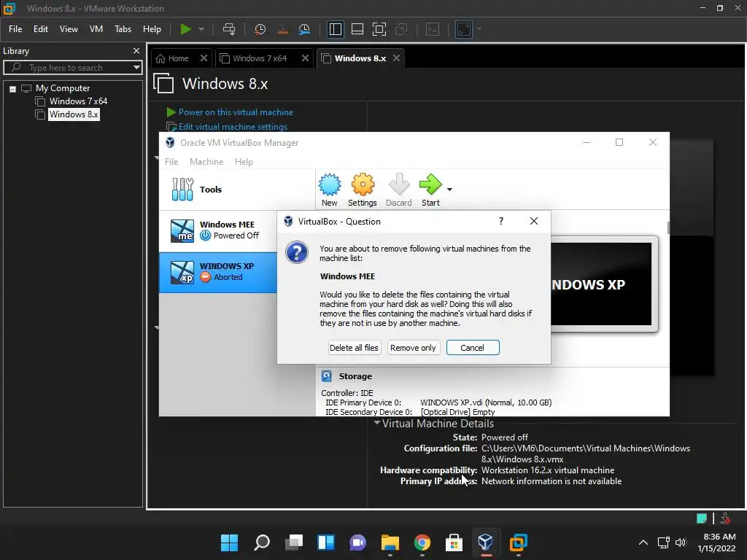Toggle the thumbnail bar view icon
747x560 pixels.
tap(357, 29)
